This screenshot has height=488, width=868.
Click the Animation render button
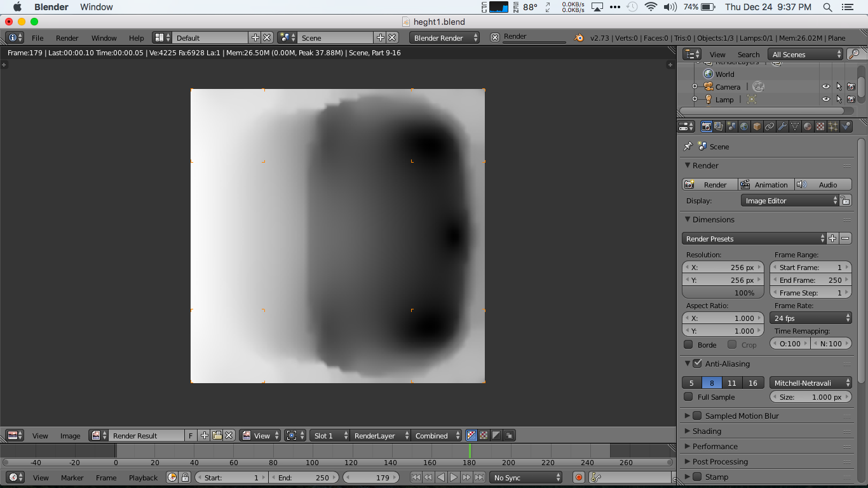pos(766,185)
